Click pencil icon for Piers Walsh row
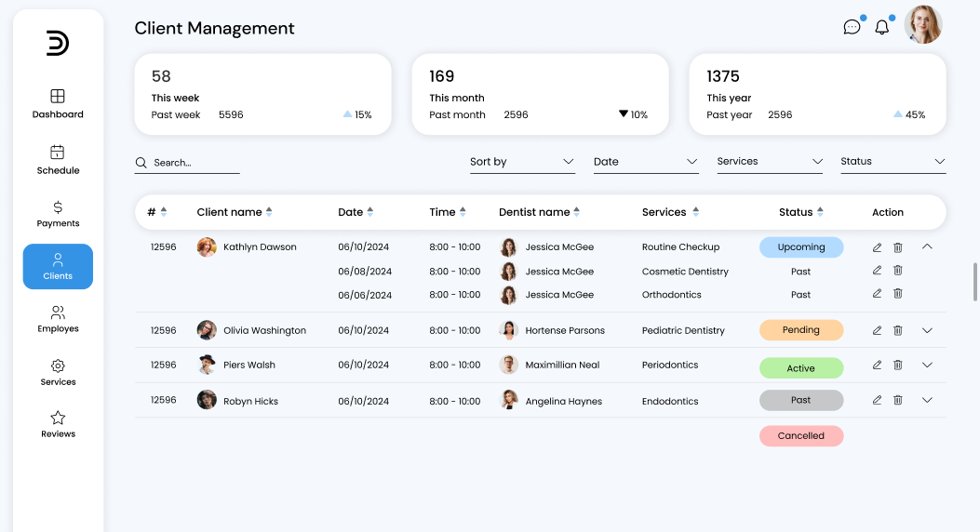 click(877, 366)
